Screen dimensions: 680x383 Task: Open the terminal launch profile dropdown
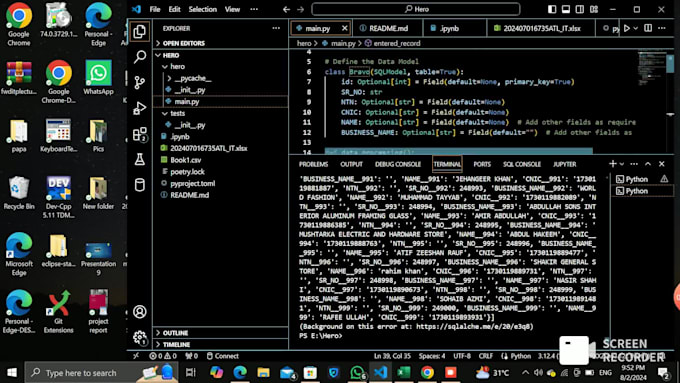tap(622, 164)
